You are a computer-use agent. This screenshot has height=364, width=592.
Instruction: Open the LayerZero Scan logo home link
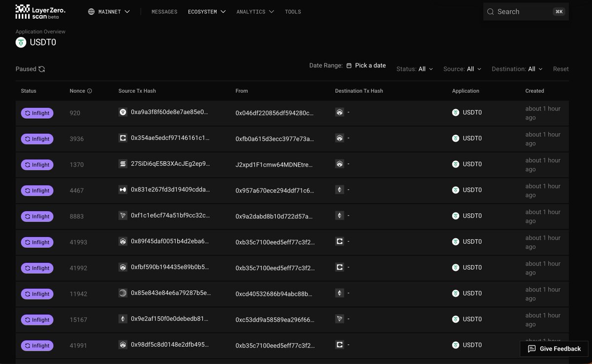[x=40, y=12]
